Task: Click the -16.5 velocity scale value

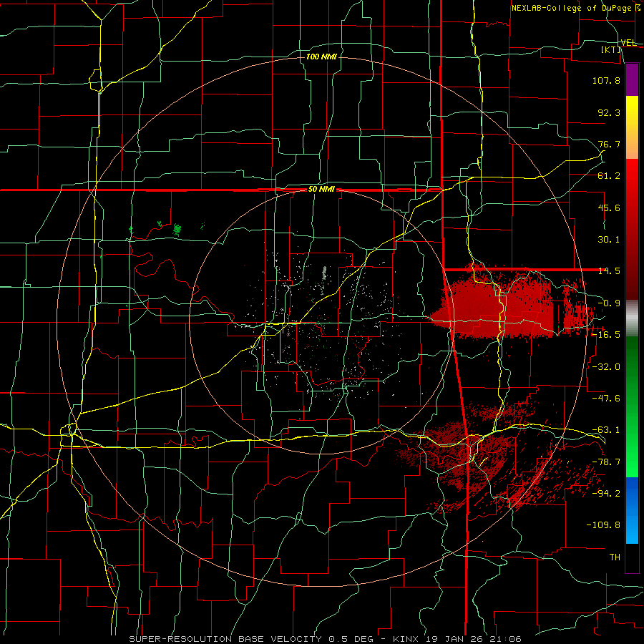Action: point(606,335)
